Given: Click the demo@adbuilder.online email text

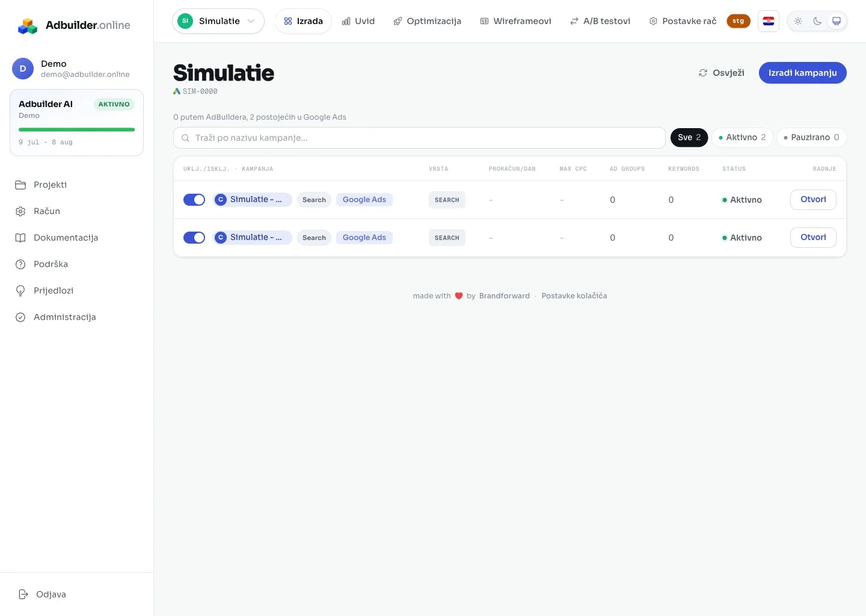Looking at the screenshot, I should (85, 75).
